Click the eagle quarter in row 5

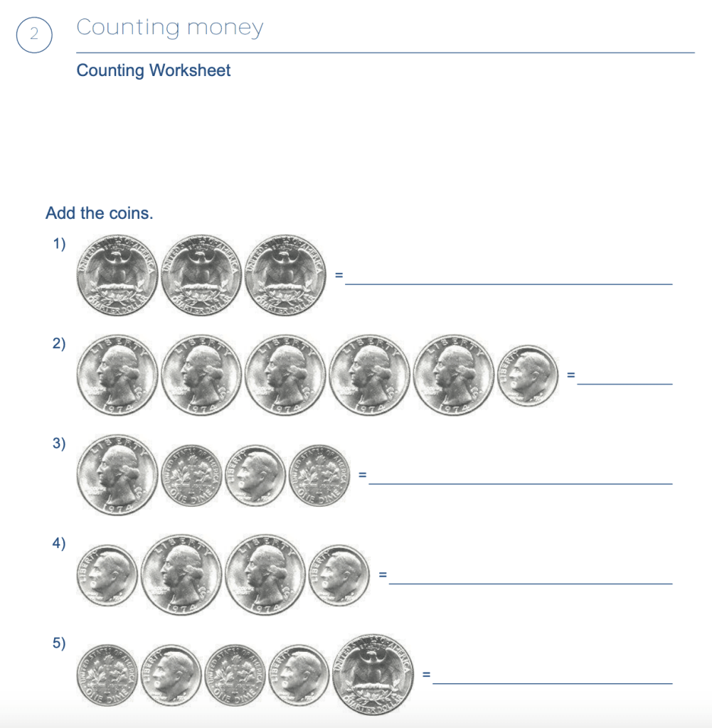click(373, 675)
